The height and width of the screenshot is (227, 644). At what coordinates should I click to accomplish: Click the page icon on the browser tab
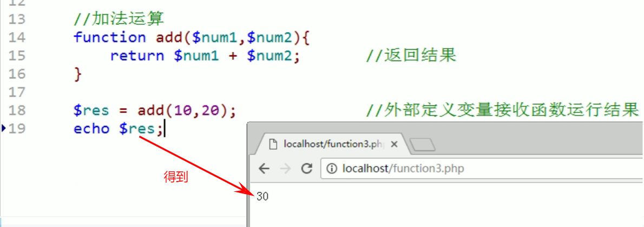273,144
